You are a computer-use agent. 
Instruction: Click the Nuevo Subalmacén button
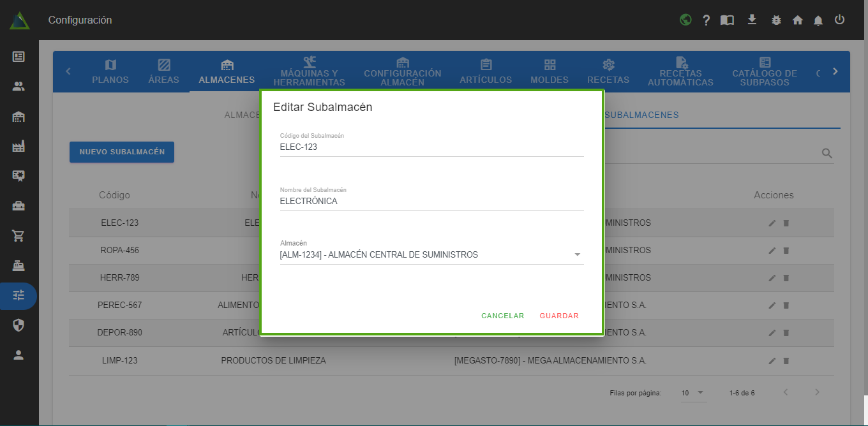pyautogui.click(x=122, y=152)
